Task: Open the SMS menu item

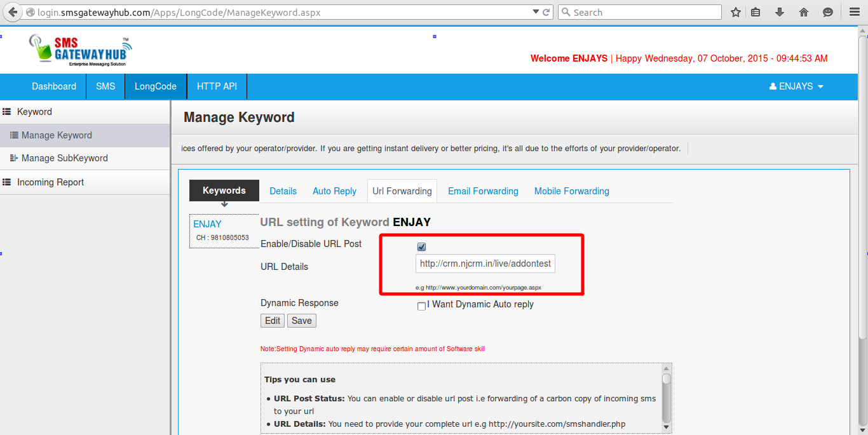Action: pyautogui.click(x=105, y=86)
